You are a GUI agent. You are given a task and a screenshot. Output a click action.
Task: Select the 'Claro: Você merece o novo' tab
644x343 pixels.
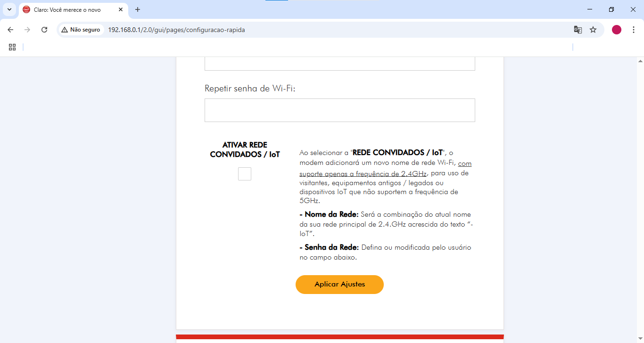tap(73, 9)
